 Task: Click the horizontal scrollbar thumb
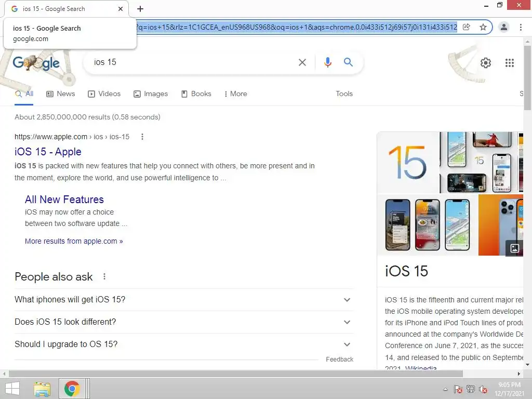(x=236, y=374)
